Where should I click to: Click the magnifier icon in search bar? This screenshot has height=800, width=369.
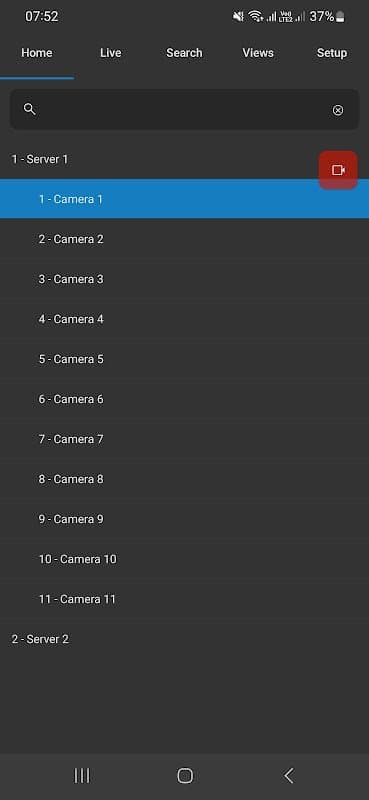(30, 109)
